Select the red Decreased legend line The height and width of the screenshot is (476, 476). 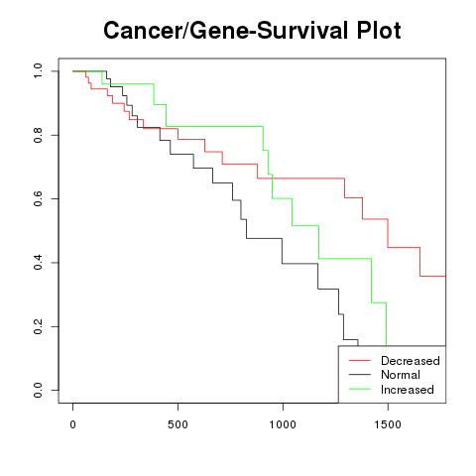tap(360, 360)
